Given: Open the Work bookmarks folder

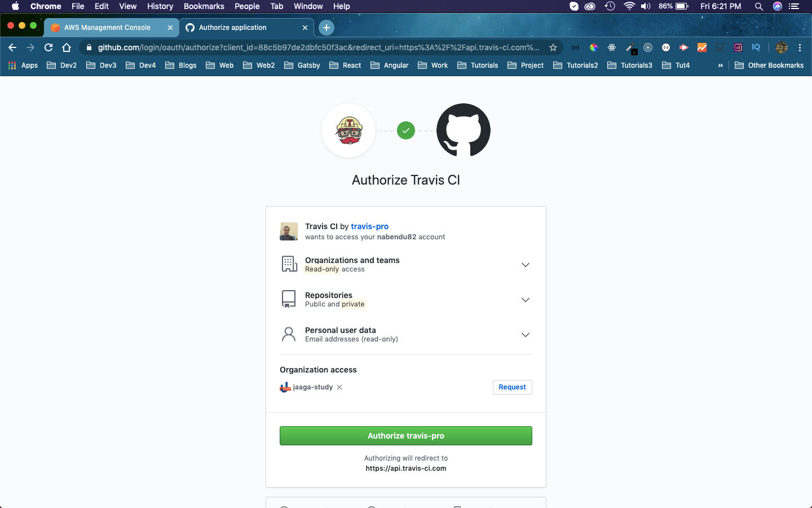Looking at the screenshot, I should (x=433, y=65).
